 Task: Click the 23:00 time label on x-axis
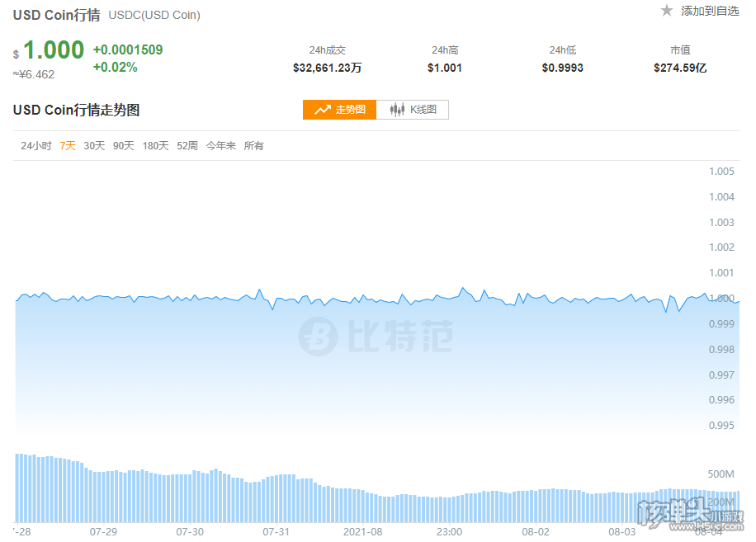tap(449, 532)
